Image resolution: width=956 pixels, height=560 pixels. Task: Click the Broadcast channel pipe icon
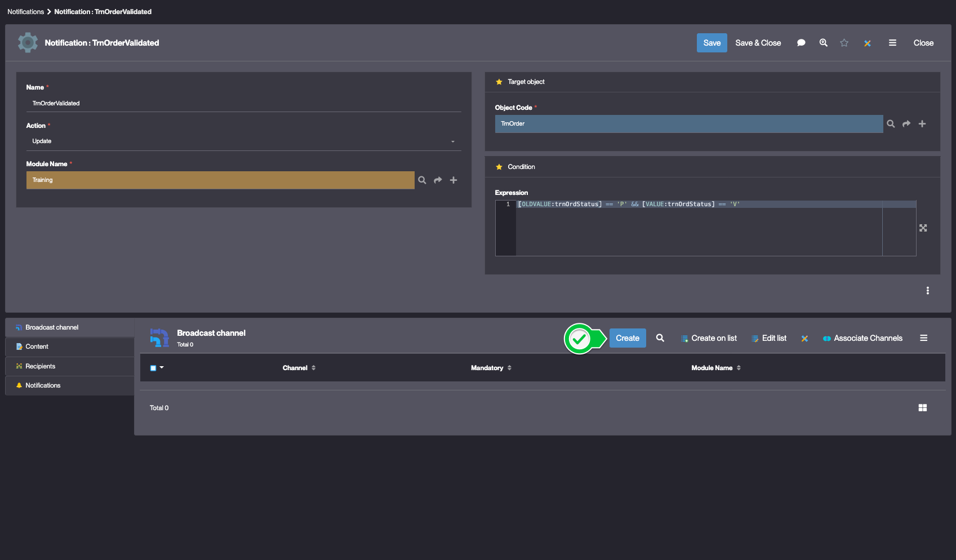click(159, 337)
